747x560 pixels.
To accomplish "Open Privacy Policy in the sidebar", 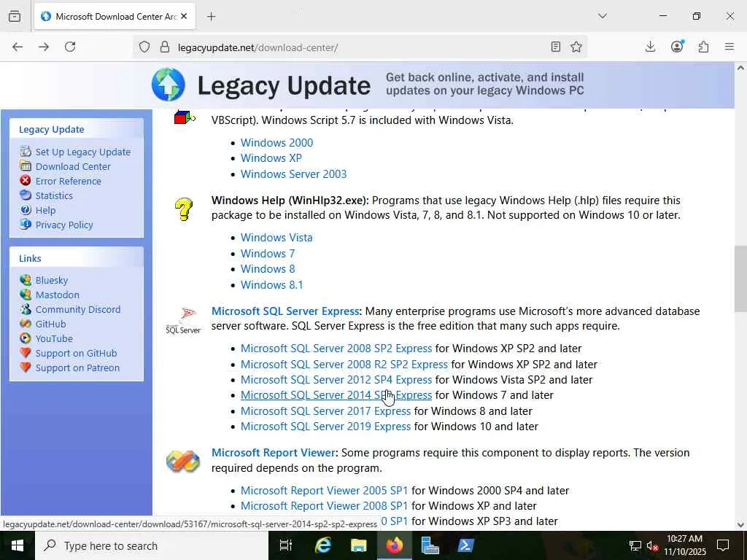I will pyautogui.click(x=64, y=225).
